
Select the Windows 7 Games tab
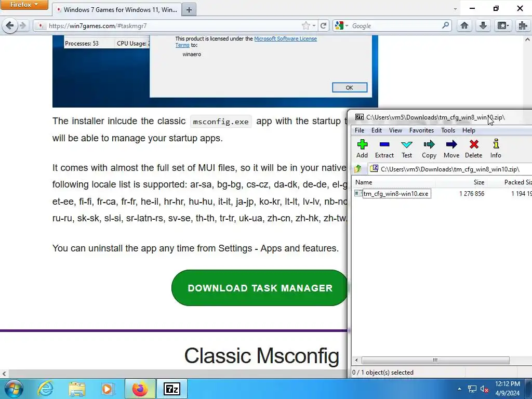click(x=117, y=10)
